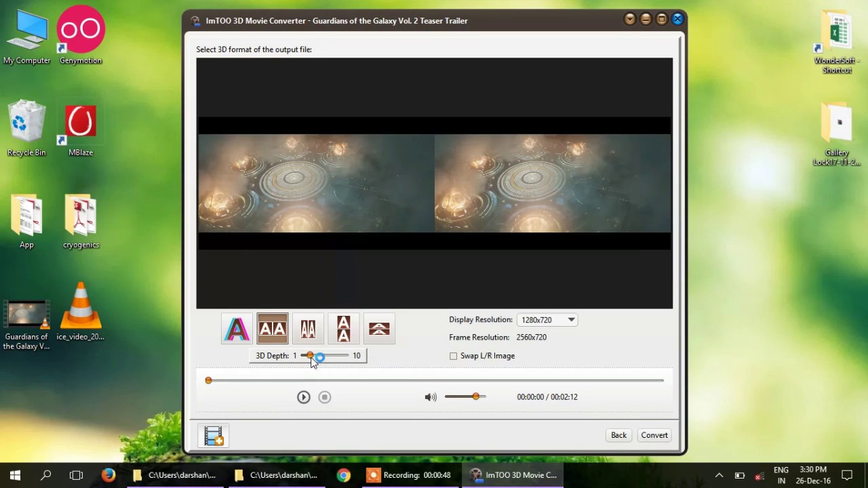Play the video preview

coord(303,397)
